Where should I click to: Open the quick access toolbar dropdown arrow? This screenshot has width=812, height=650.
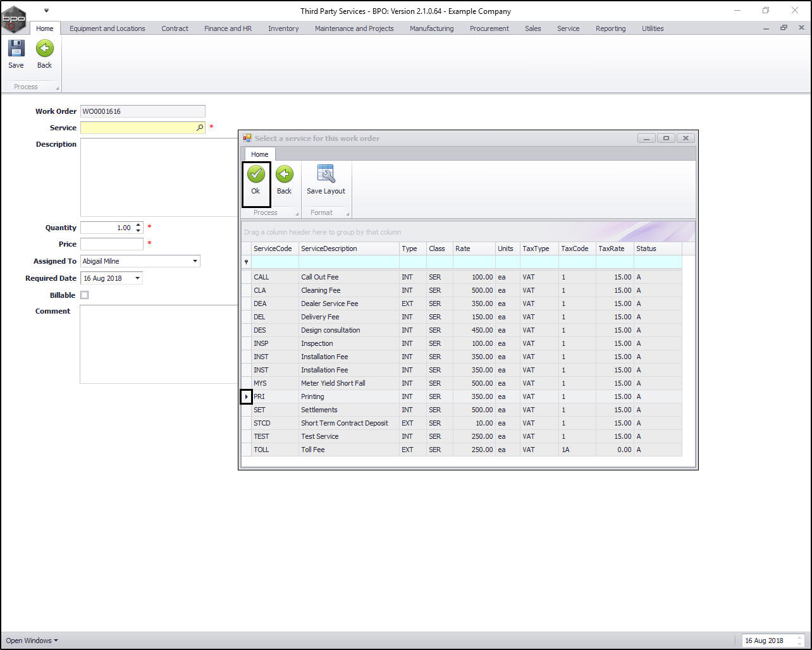46,11
